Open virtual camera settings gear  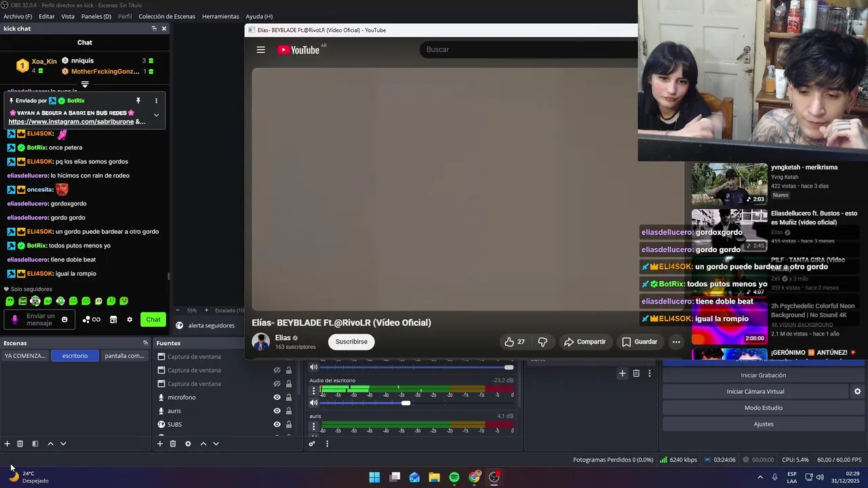pos(857,392)
